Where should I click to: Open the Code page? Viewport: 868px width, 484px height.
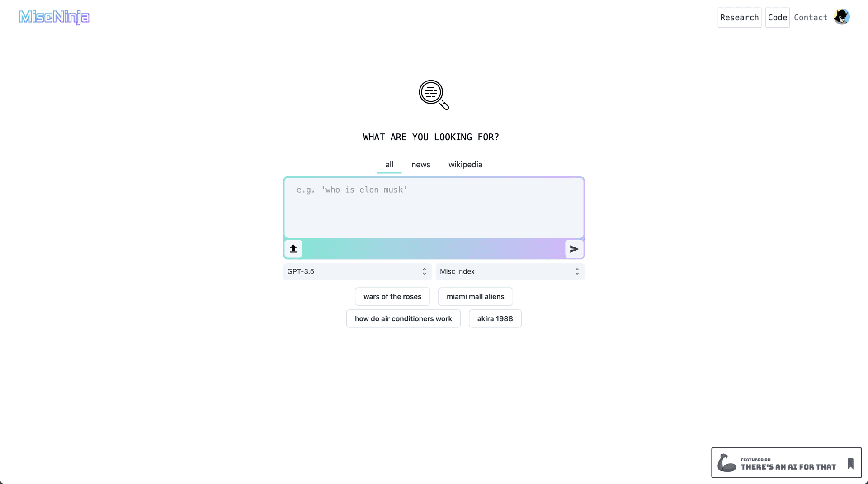coord(778,18)
